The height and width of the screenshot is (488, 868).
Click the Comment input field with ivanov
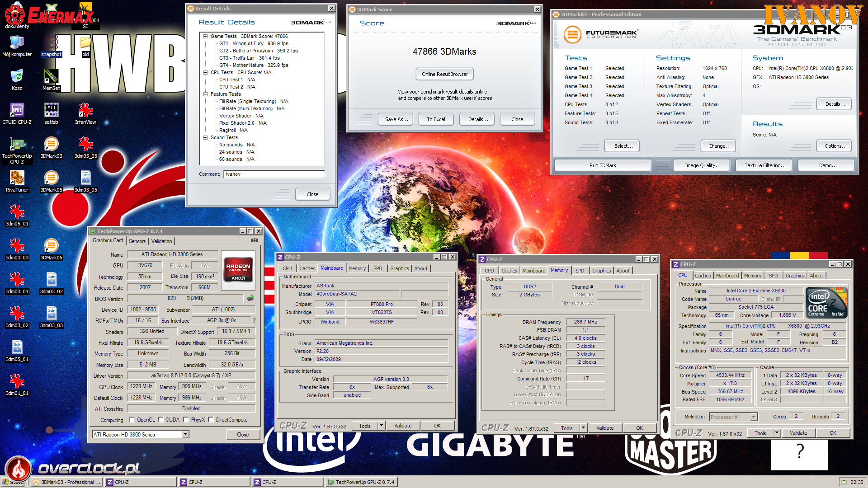coord(274,174)
